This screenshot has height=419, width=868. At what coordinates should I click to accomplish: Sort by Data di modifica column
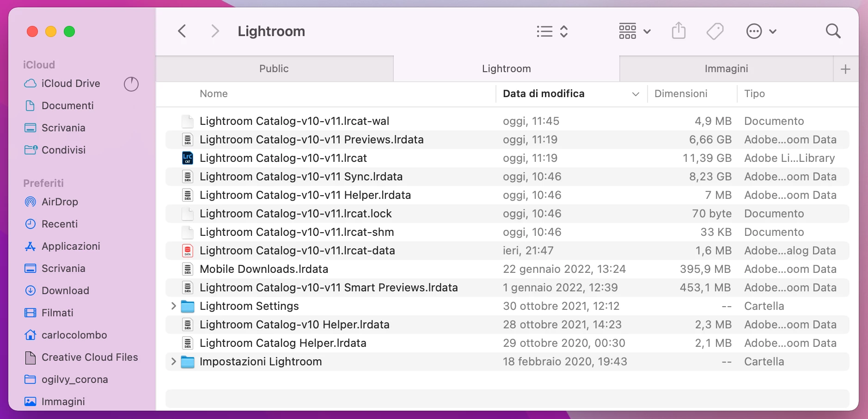(x=544, y=93)
